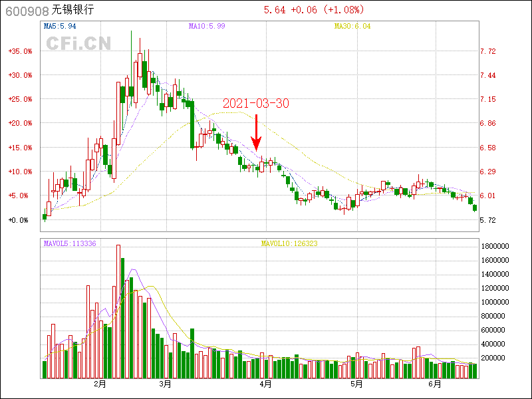Jump to the 2月 month marker
Image resolution: width=532 pixels, height=399 pixels.
coord(100,384)
